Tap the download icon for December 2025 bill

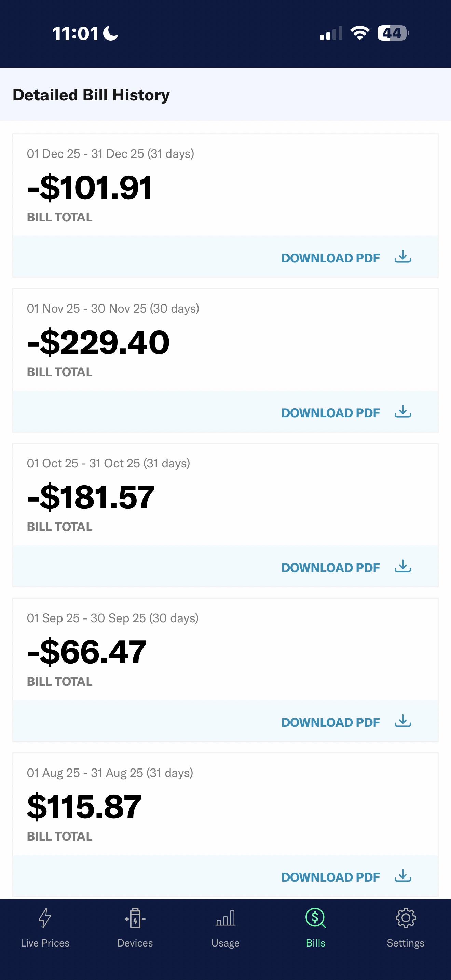[403, 257]
